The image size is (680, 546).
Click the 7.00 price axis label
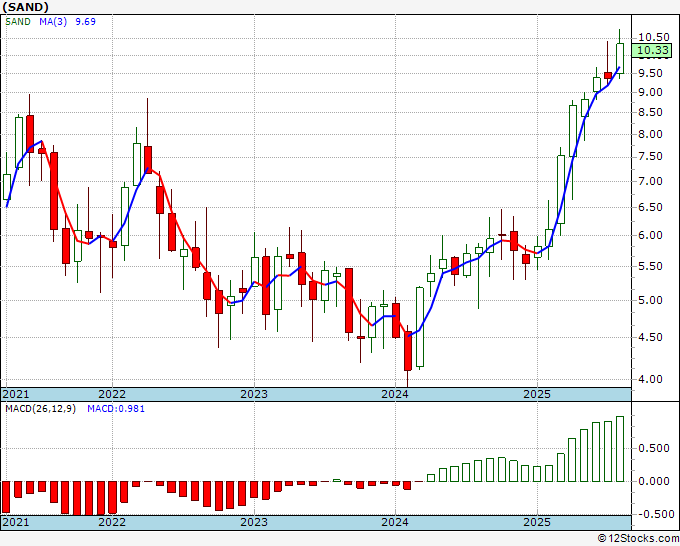click(x=651, y=181)
